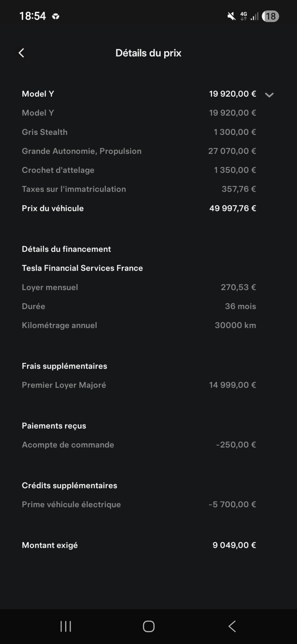Tap the Loyer mensuel amount row
This screenshot has width=297, height=644.
[x=139, y=287]
